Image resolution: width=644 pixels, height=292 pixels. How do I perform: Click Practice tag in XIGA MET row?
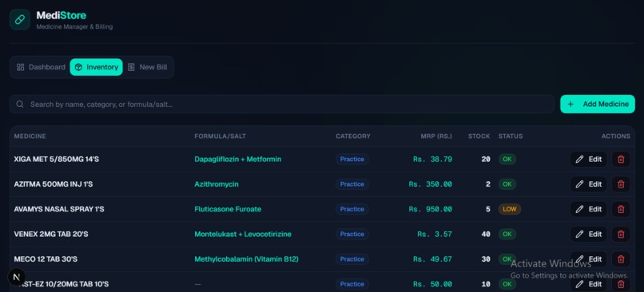352,159
